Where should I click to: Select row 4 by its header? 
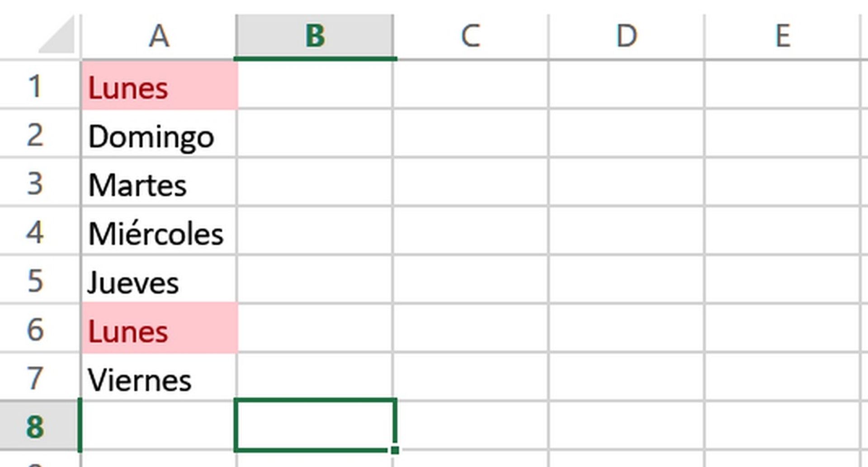click(x=38, y=234)
